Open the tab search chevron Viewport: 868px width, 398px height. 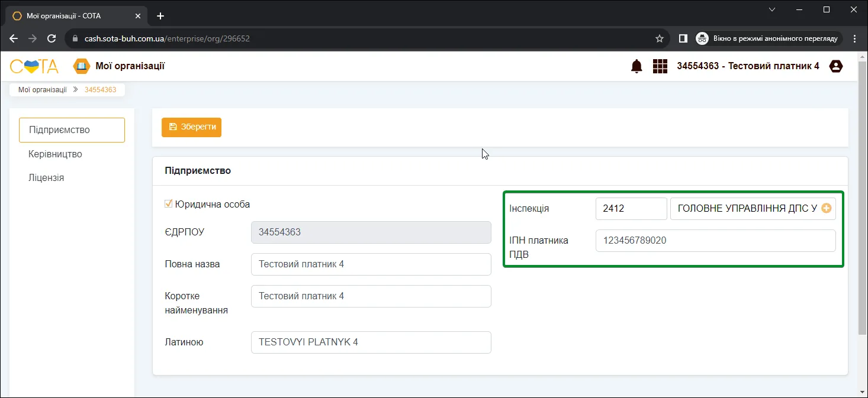[772, 9]
